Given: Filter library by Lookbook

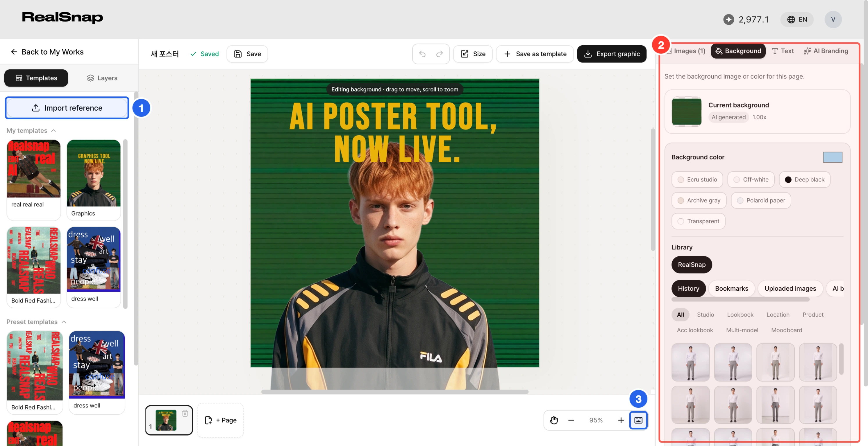Looking at the screenshot, I should pyautogui.click(x=740, y=314).
